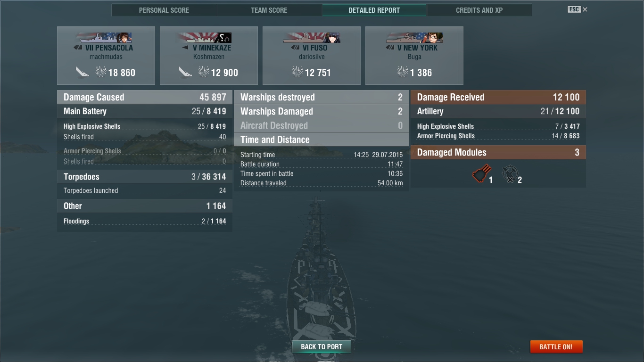Screen dimensions: 644x362
Task: Click the destroyed gun turret module icon
Action: tap(510, 174)
